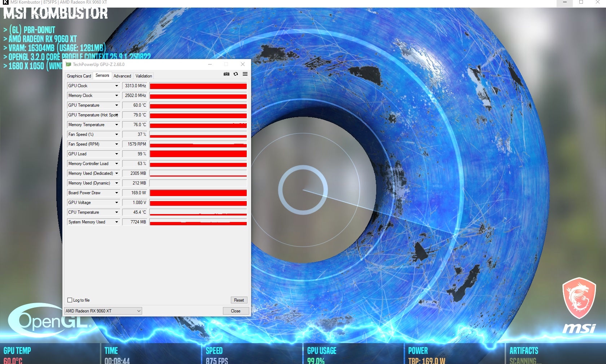This screenshot has height=364, width=606.
Task: Click the 79.0 °C hot spot value
Action: tap(135, 115)
